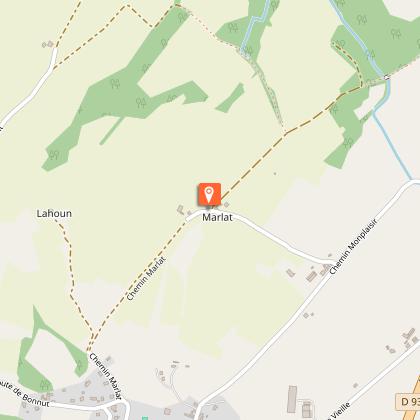Click the orange location pin marker
420x420 pixels.
[x=209, y=194]
